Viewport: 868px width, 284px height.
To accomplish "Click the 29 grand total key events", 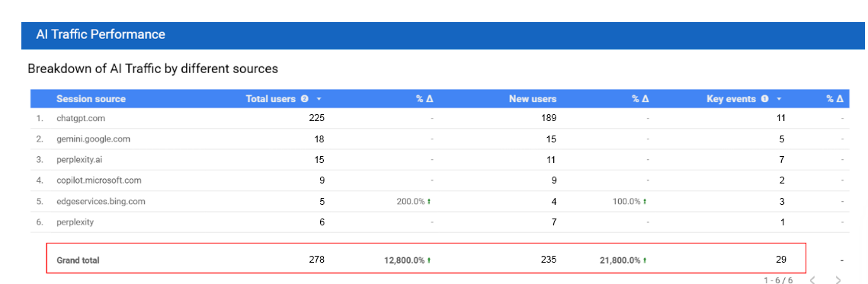I will tap(780, 259).
